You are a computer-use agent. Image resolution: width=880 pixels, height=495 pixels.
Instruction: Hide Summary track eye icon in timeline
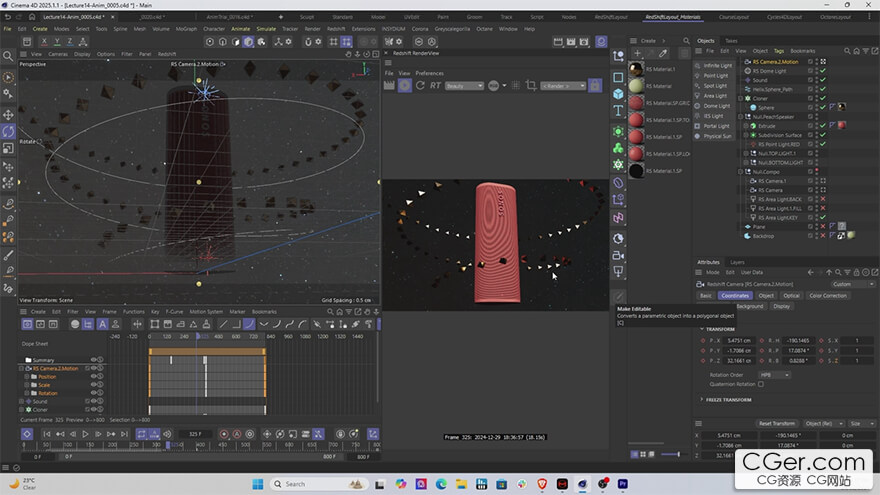pyautogui.click(x=94, y=360)
